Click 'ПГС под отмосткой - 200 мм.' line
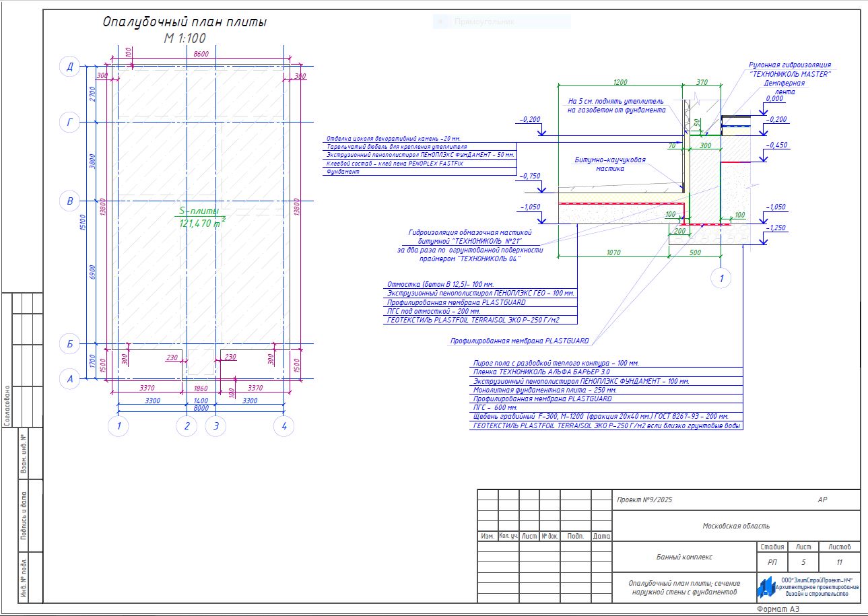 [x=434, y=311]
